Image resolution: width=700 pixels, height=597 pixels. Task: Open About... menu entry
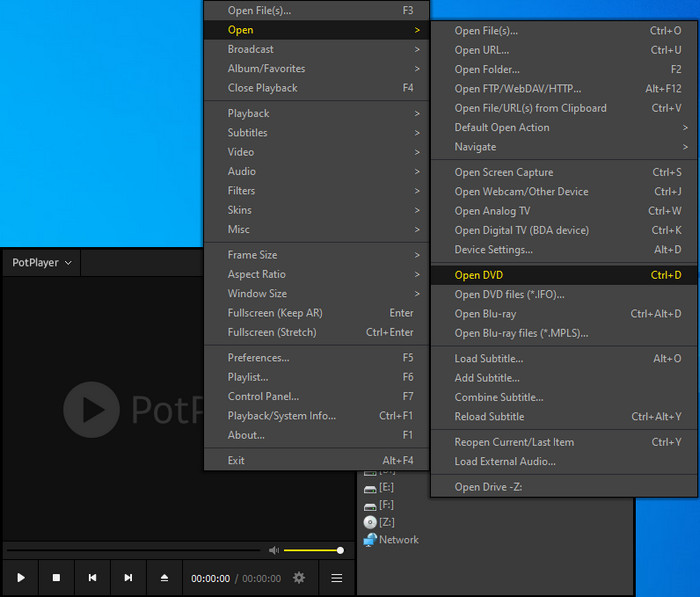(x=317, y=435)
